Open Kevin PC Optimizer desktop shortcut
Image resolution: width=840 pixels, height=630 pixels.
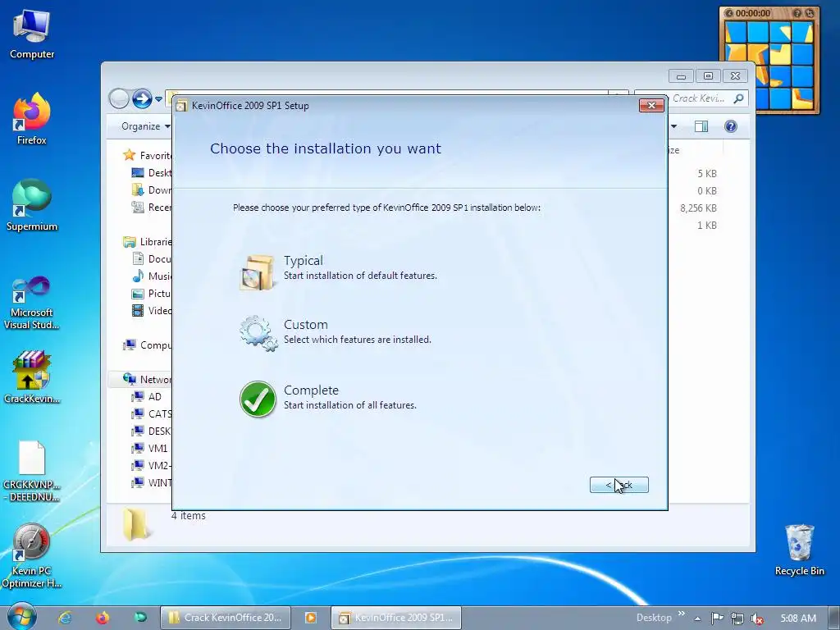32,556
